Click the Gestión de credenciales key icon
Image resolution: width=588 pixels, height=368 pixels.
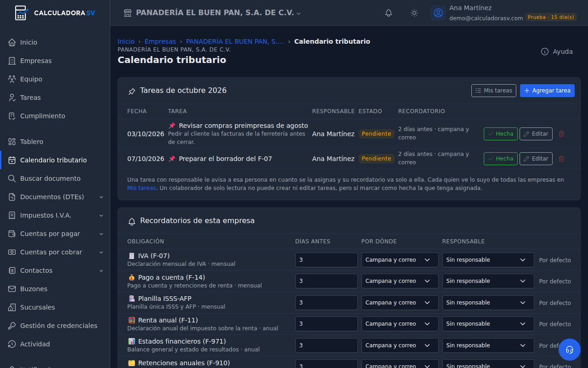(12, 326)
